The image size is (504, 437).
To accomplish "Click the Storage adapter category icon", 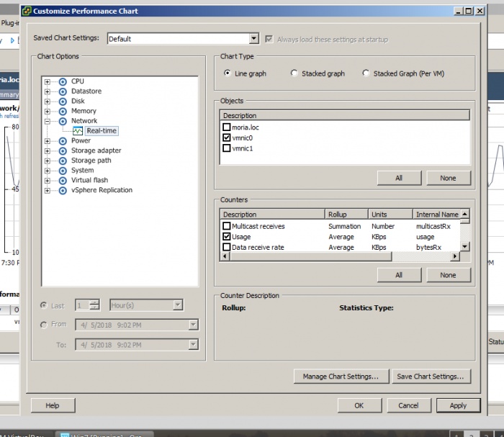I will point(63,150).
